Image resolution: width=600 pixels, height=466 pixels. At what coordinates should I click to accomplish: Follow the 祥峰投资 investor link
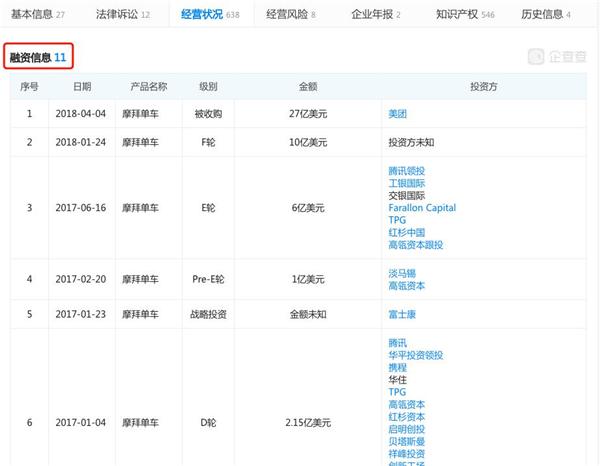tap(406, 453)
